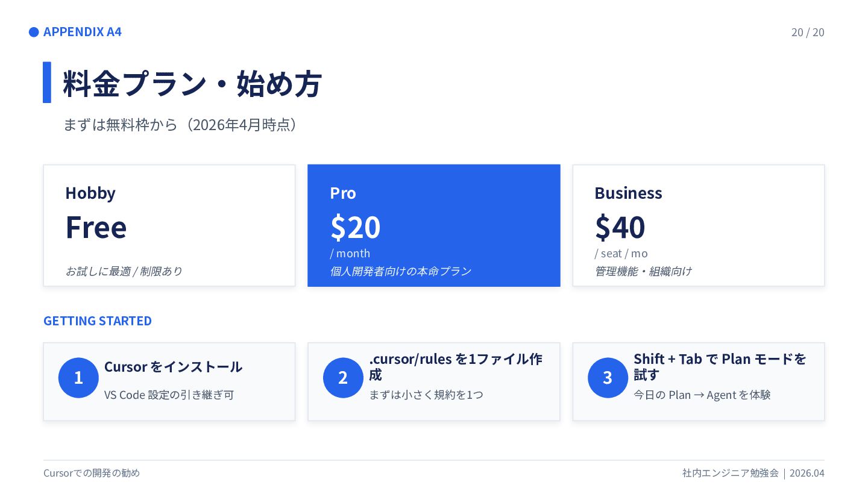Click the step 1 numbered circle
868x488 pixels.
tap(78, 378)
